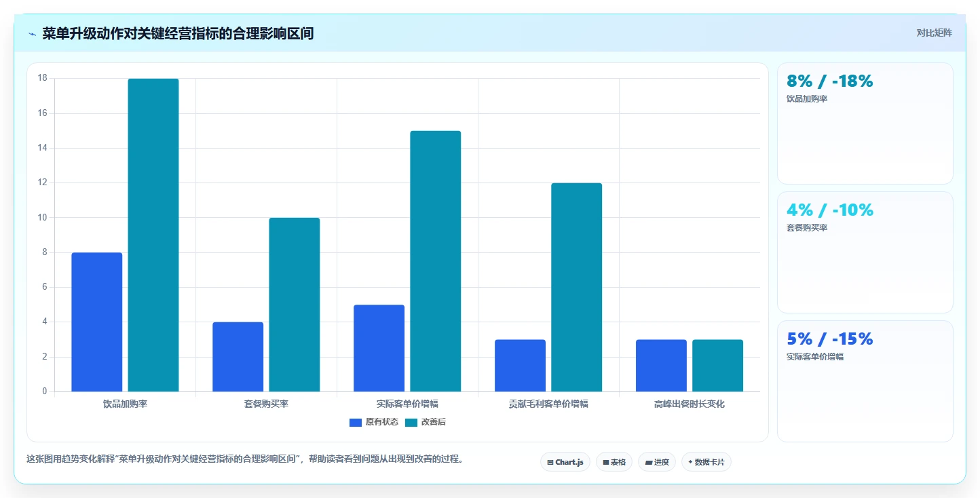Select the Chart.js tag
The image size is (980, 498).
(x=565, y=462)
